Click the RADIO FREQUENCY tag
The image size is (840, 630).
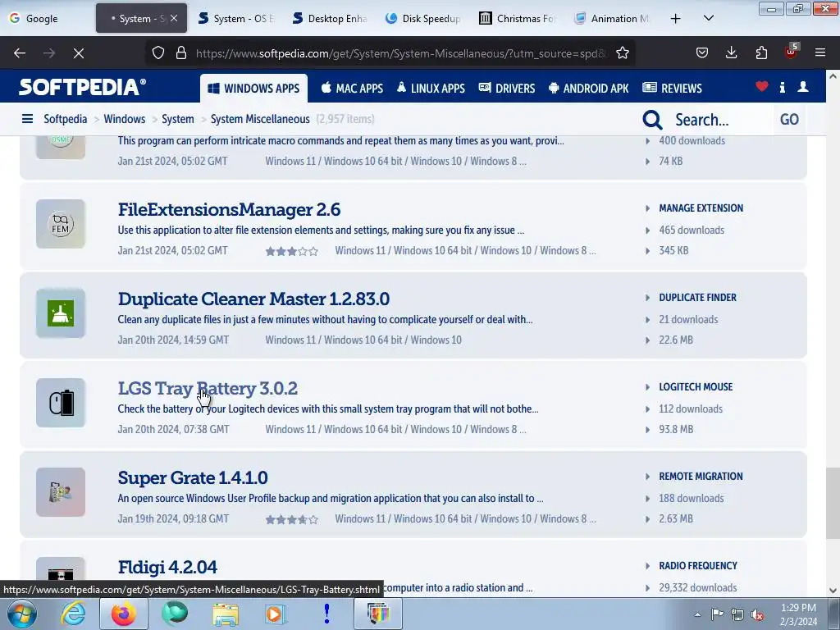pyautogui.click(x=698, y=566)
